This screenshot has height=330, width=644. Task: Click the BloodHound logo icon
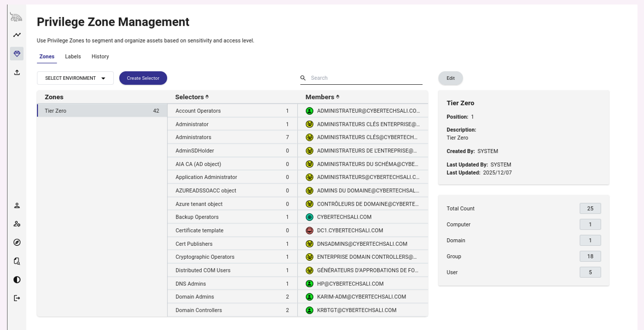(17, 17)
